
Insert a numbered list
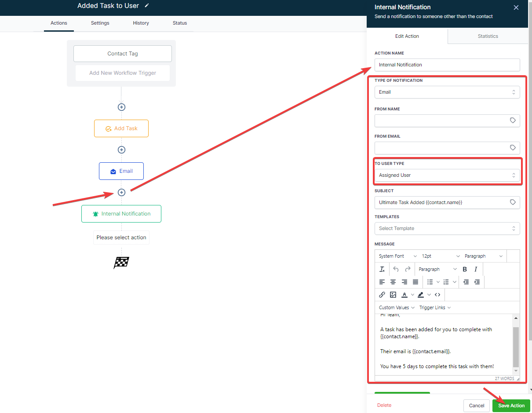pos(446,282)
